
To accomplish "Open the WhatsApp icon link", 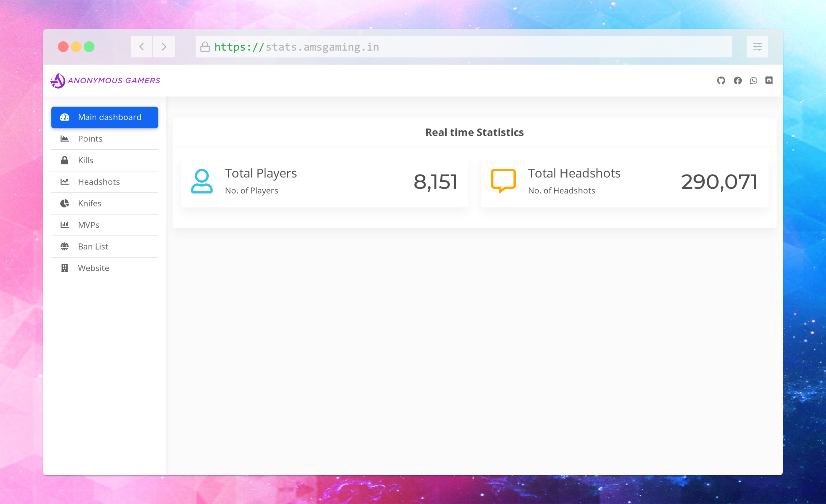I will point(753,80).
